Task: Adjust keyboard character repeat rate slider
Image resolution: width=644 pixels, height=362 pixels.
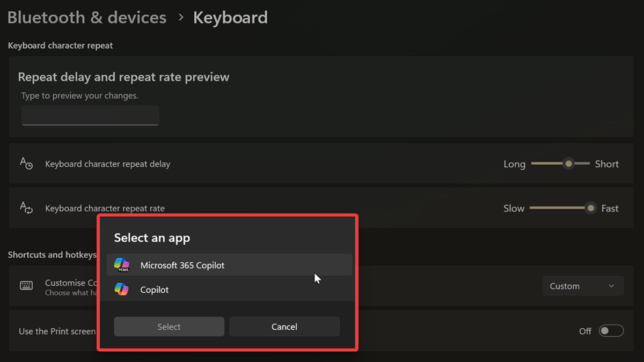Action: [x=563, y=208]
